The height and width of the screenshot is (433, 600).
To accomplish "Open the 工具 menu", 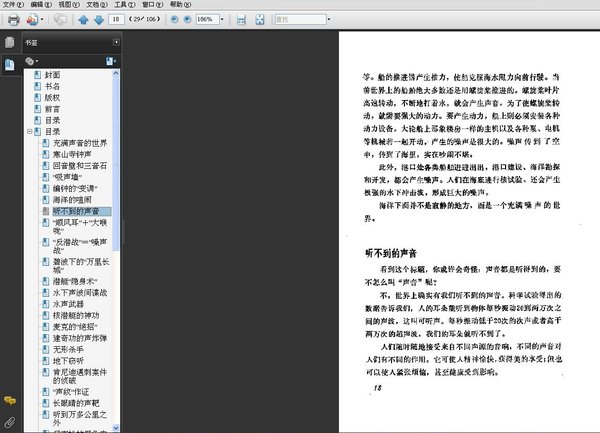I will pyautogui.click(x=124, y=5).
